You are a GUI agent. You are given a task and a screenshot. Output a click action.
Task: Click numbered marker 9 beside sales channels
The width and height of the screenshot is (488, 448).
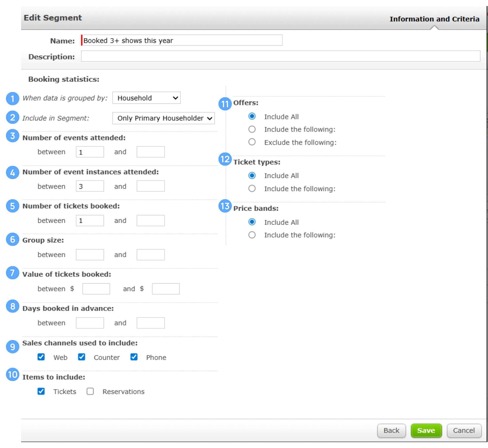pyautogui.click(x=12, y=346)
